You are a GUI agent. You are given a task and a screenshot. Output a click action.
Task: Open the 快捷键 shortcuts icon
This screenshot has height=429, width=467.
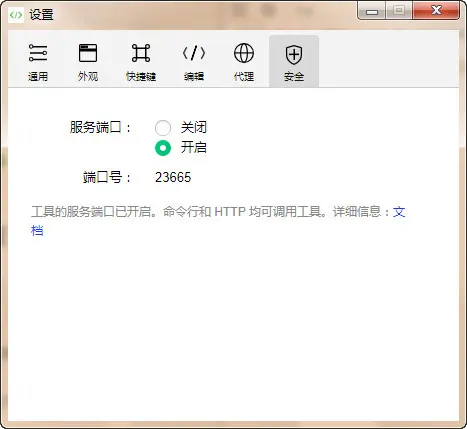[x=141, y=53]
